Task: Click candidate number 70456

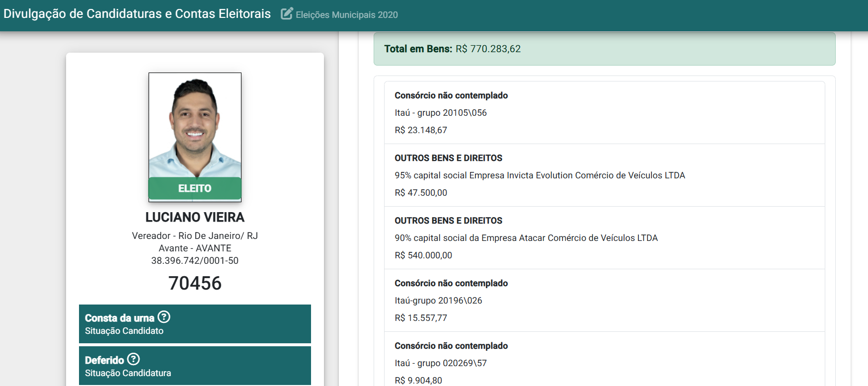Action: click(x=195, y=283)
